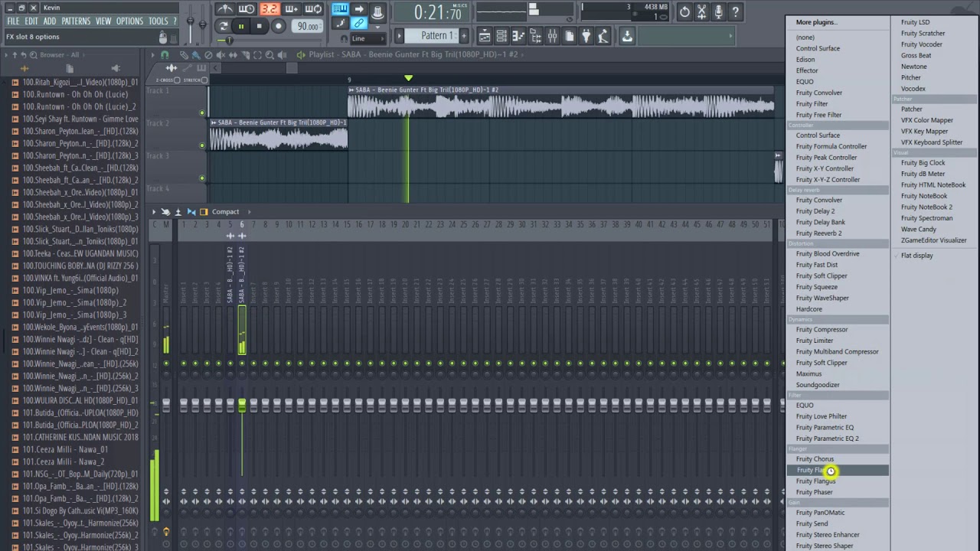The image size is (980, 551).
Task: Click the plugin picker plug icon
Action: pos(586,36)
